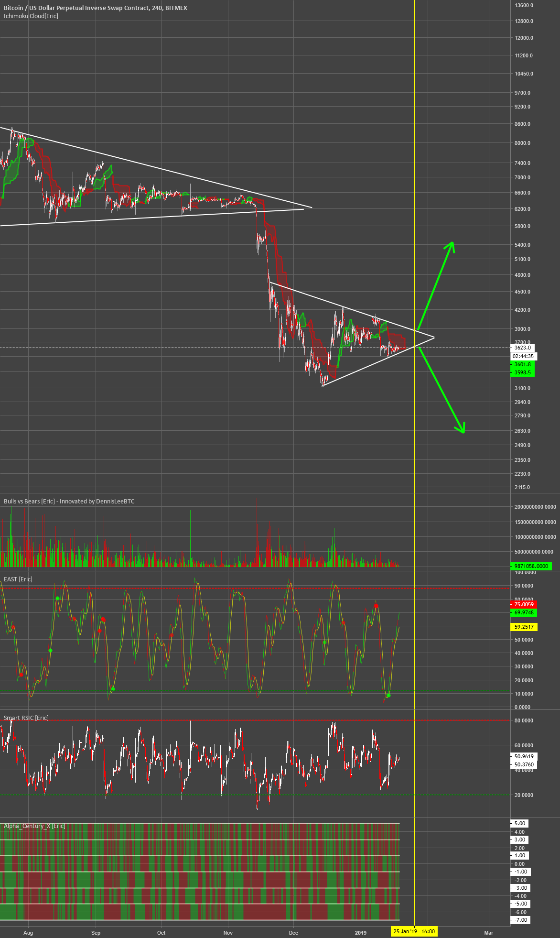Click the Alpha_Century_X [Eric] indicator label
Viewport: 560px width, 938px height.
[34, 826]
